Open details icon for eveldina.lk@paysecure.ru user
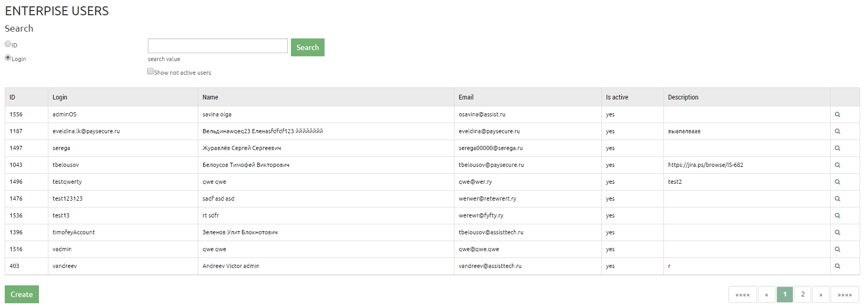 [x=837, y=131]
